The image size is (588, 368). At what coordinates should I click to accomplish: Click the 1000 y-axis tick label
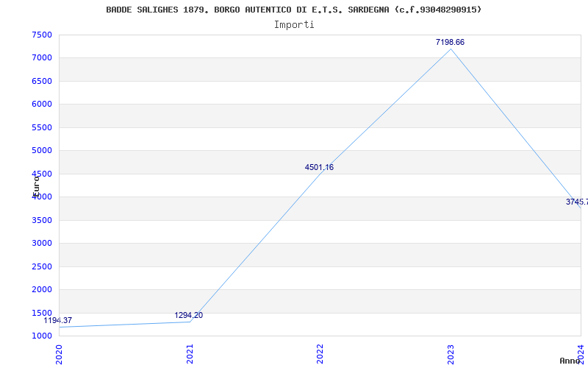coord(42,336)
